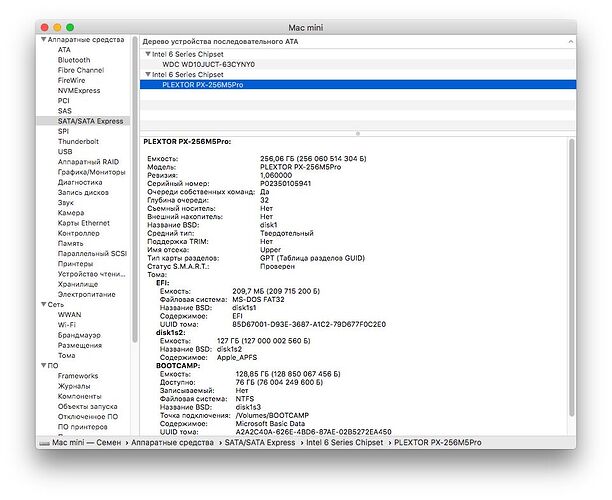Collapse the Сеть section triangle

click(44, 304)
